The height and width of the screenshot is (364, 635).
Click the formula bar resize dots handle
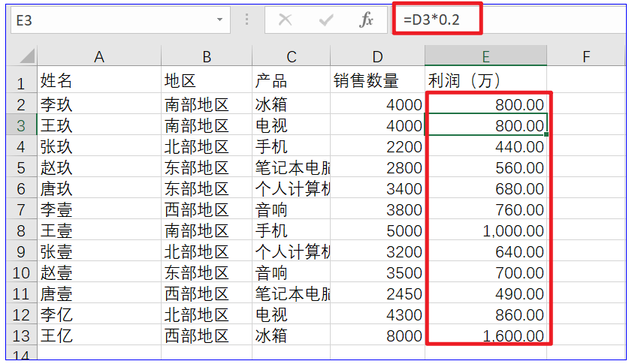[x=246, y=20]
